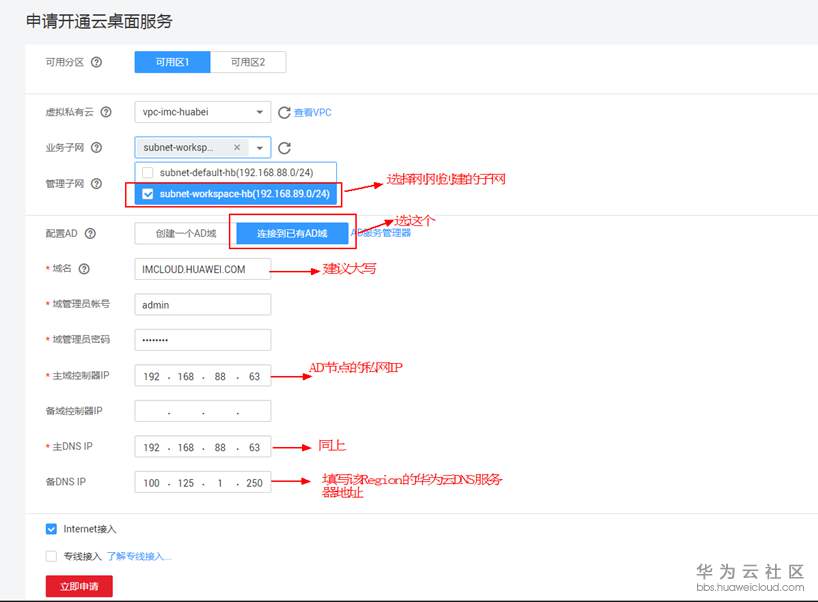Image resolution: width=818 pixels, height=602 pixels.
Task: Clear the selected subnet-worksp tag
Action: pyautogui.click(x=237, y=148)
